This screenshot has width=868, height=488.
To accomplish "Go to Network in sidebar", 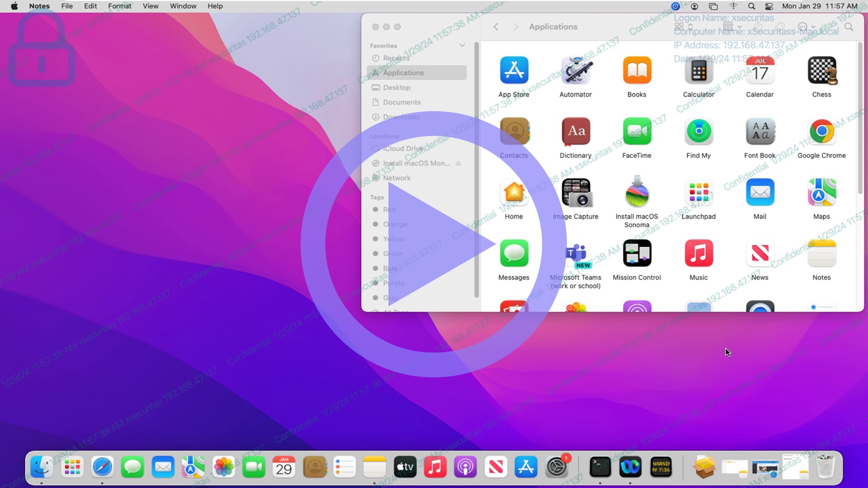I will (397, 178).
